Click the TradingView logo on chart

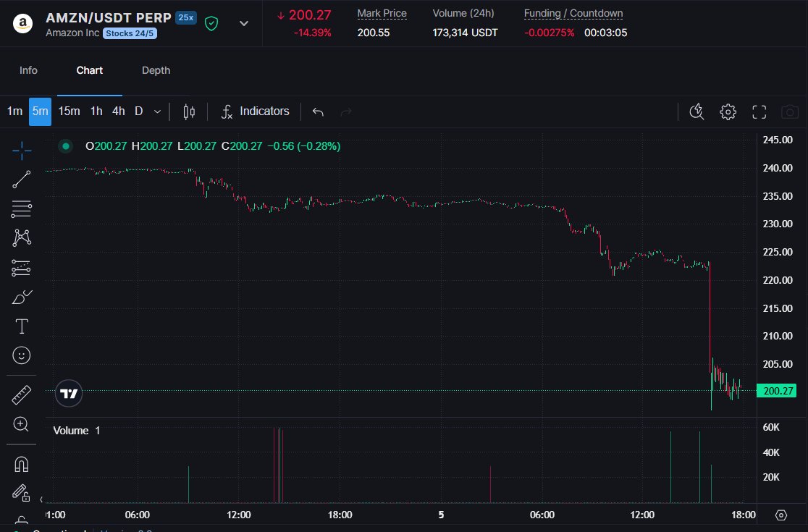(69, 394)
